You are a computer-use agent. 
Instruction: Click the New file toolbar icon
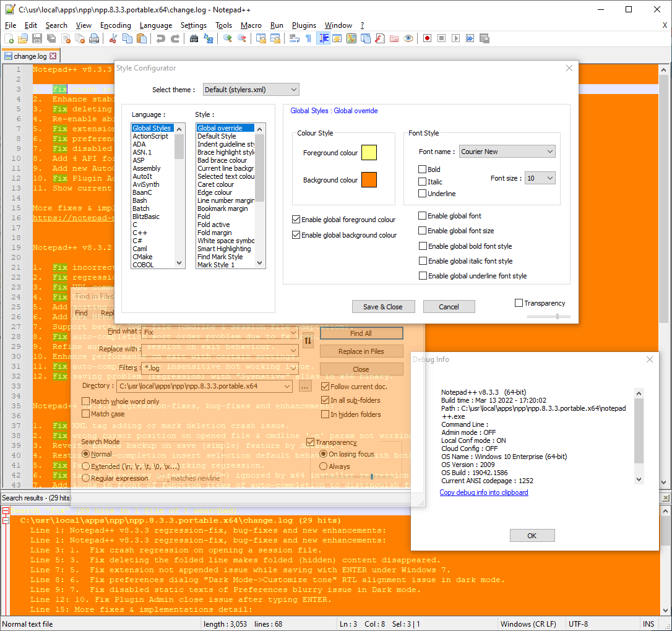click(x=9, y=38)
